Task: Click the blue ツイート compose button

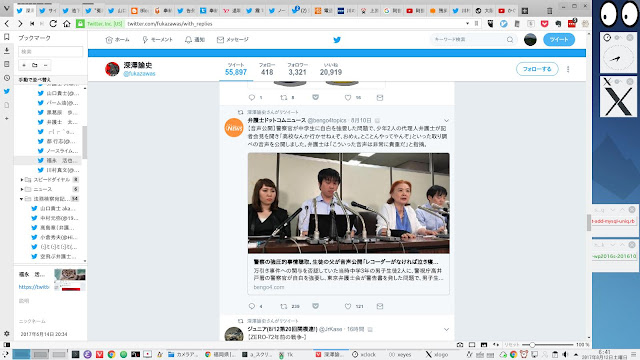Action: tap(559, 40)
